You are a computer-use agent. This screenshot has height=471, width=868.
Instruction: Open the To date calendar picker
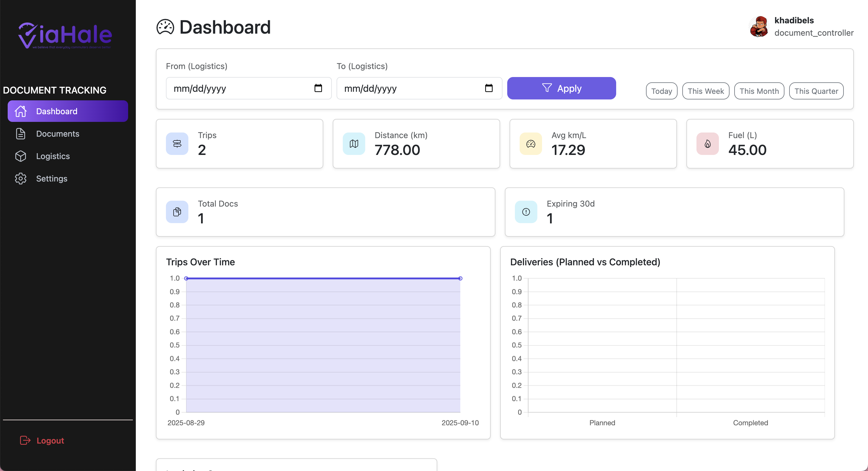tap(489, 88)
